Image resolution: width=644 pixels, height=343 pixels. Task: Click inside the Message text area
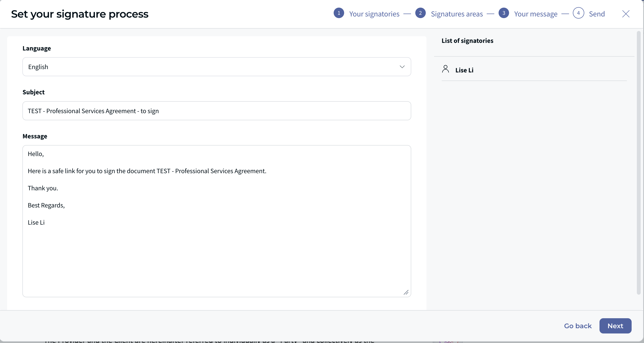(x=217, y=221)
